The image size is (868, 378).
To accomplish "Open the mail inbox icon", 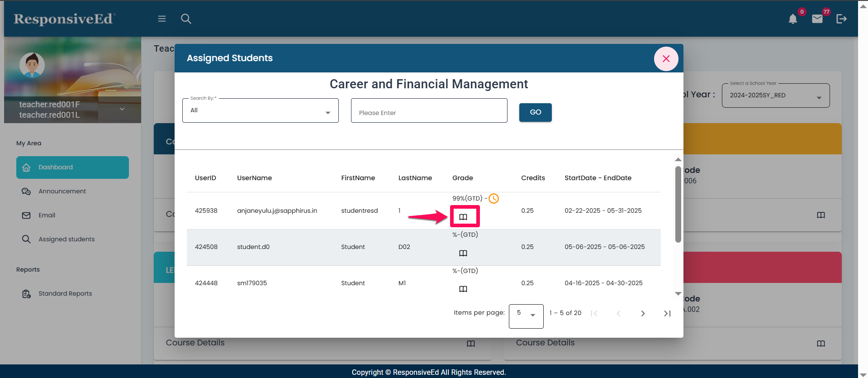I will [817, 19].
